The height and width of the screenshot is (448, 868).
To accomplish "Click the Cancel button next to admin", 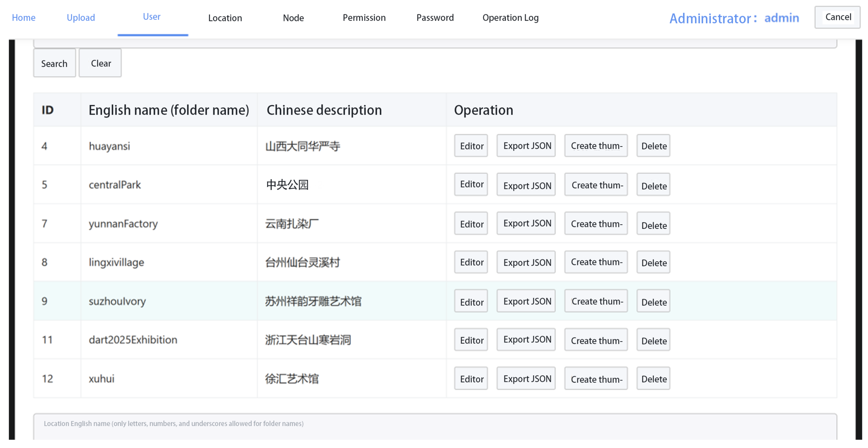I will (x=838, y=17).
